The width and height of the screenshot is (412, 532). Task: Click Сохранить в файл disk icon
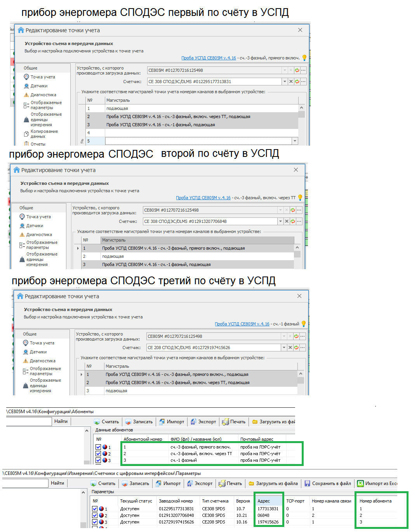pos(307,483)
